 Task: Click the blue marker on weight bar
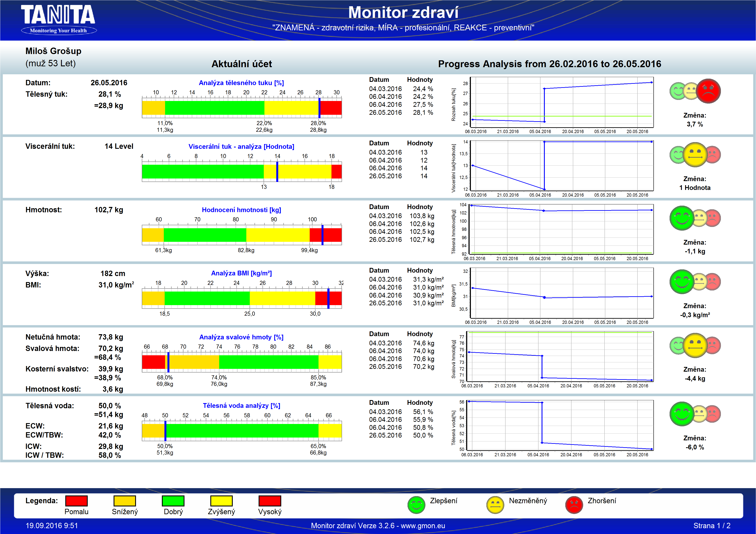(322, 235)
